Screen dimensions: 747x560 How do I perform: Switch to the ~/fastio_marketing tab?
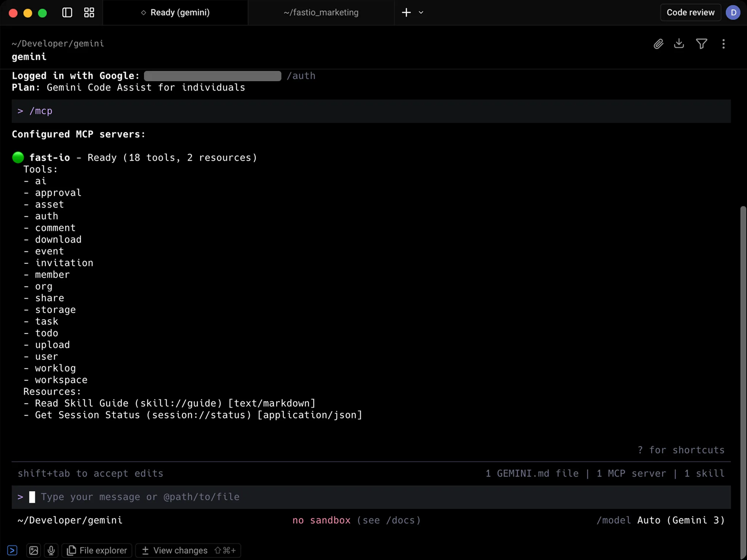click(321, 12)
